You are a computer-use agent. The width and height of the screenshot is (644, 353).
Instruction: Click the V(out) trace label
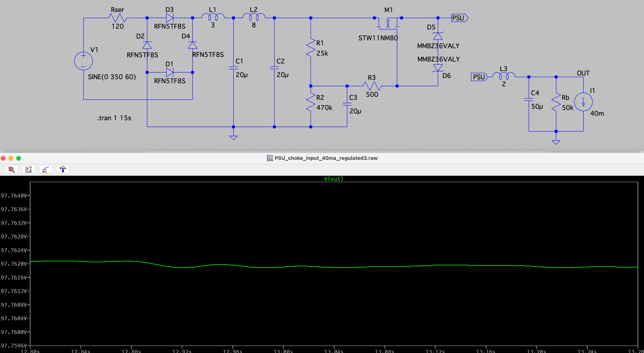click(334, 179)
